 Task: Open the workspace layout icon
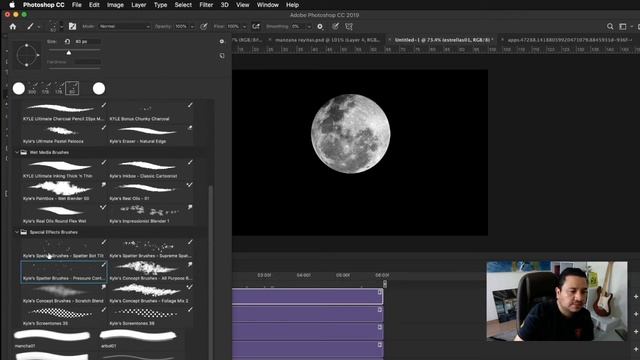pos(623,27)
